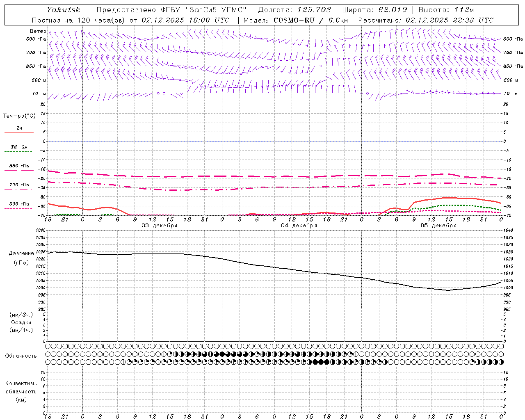This screenshot has width=525, height=420.
Task: Click the '2м' temperature legend entry
Action: (x=19, y=128)
